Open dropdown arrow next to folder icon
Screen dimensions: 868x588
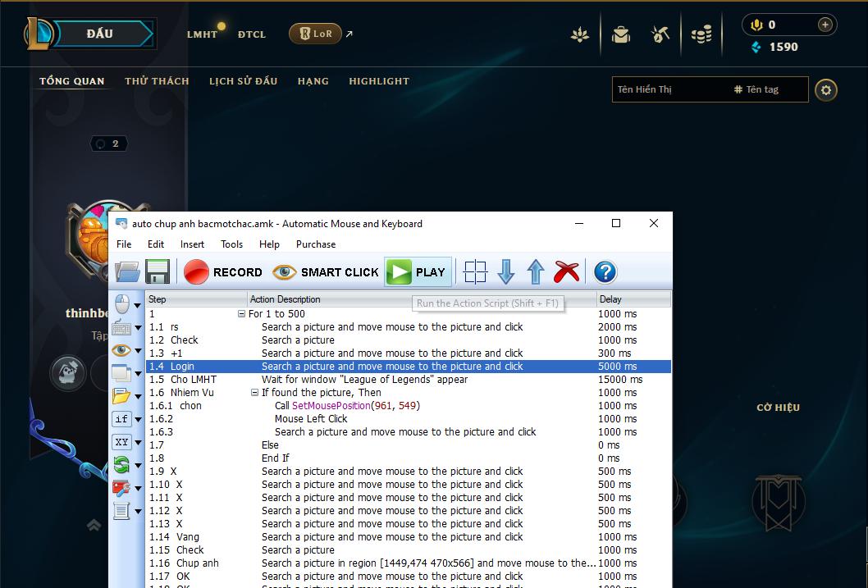[x=137, y=397]
